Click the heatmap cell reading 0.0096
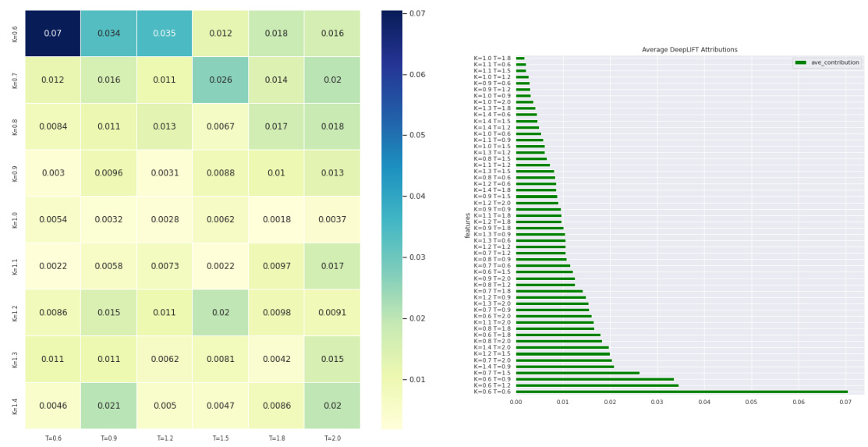The image size is (868, 447). click(108, 173)
